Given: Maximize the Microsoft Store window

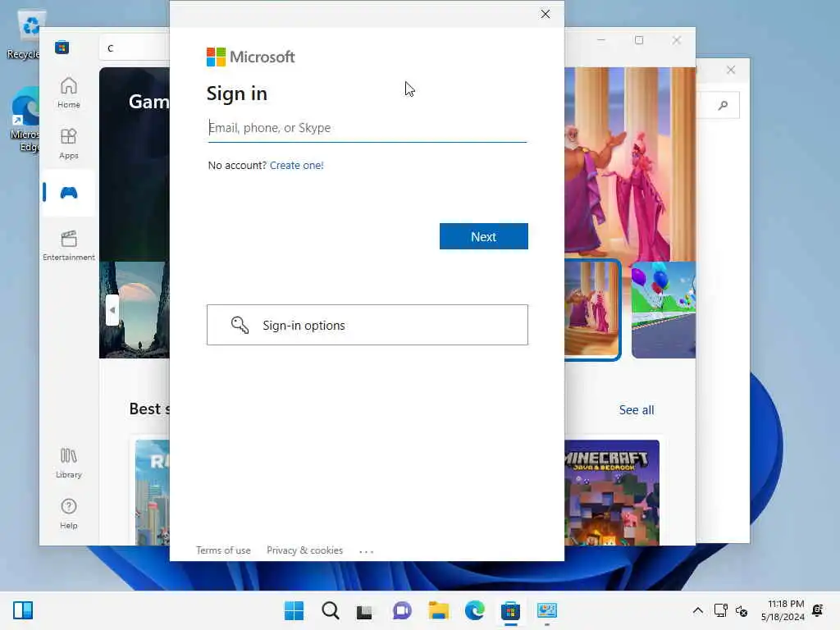Looking at the screenshot, I should pos(638,40).
